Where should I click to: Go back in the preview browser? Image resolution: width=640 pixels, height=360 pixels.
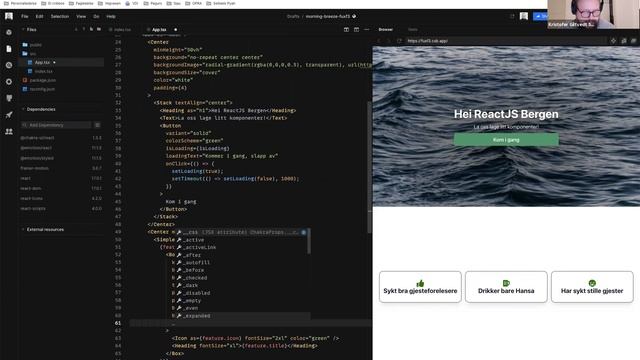point(379,41)
